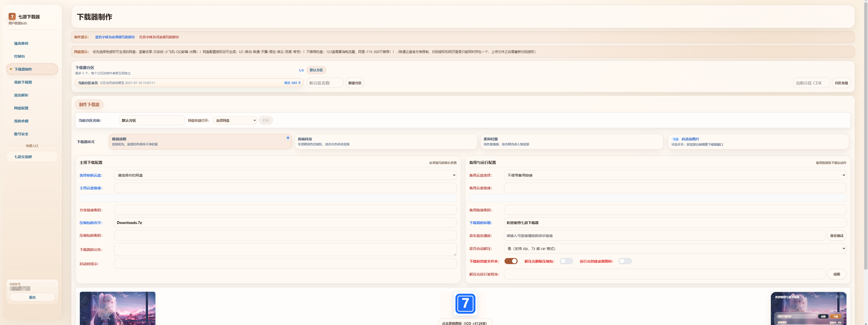This screenshot has width=868, height=325.
Task: Click the orange 7 logo icon
Action: [12, 16]
